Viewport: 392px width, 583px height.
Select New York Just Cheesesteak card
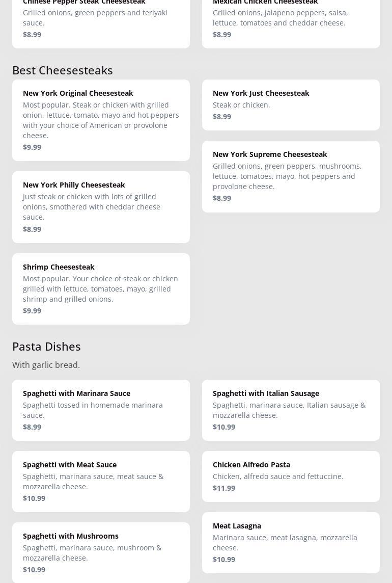click(291, 104)
